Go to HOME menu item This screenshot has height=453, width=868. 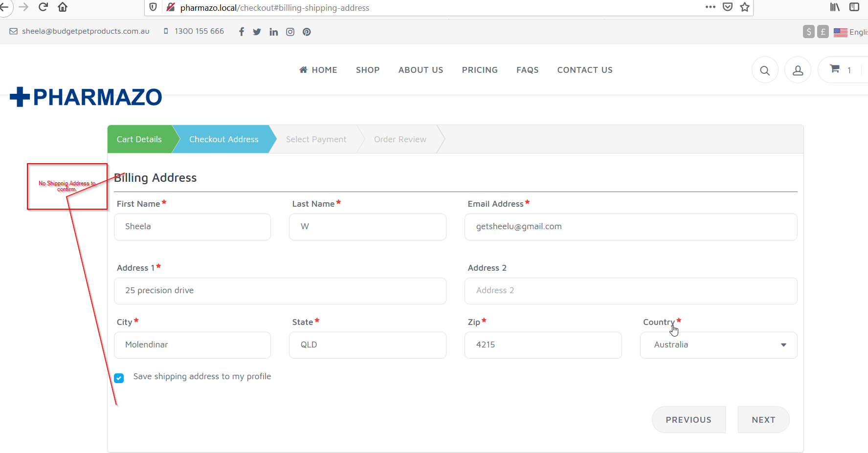[318, 70]
